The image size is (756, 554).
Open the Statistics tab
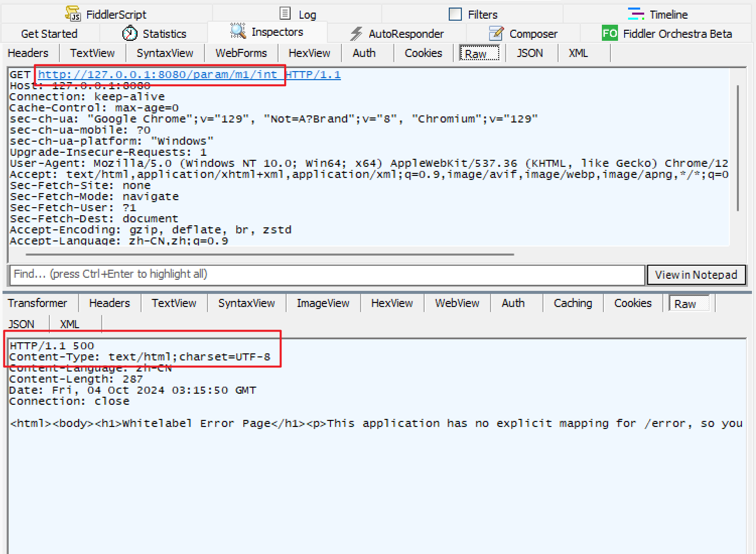coord(164,34)
